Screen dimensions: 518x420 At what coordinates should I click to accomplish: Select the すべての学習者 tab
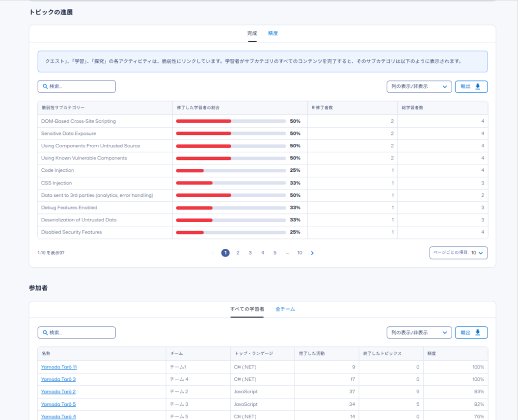click(x=247, y=309)
